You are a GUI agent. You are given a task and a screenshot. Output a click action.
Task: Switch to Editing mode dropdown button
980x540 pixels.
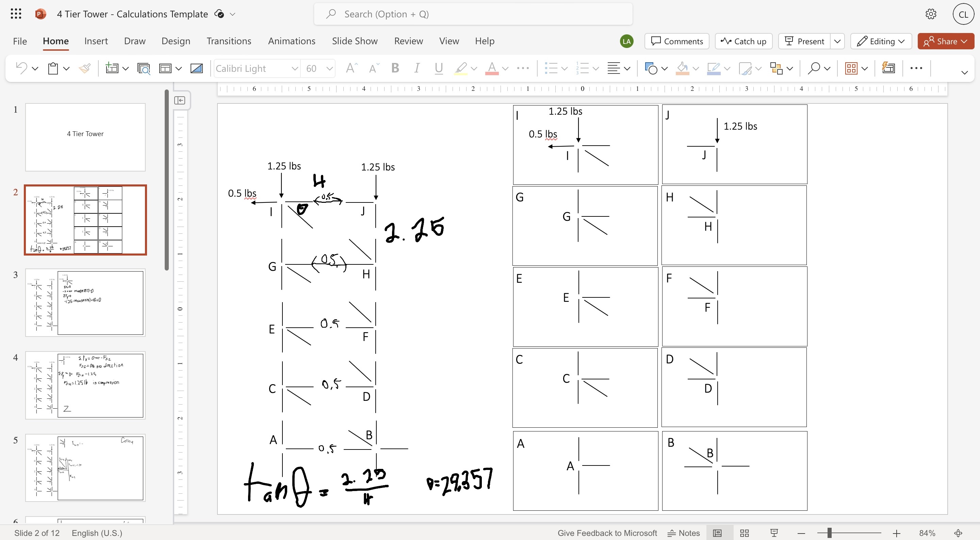tap(881, 41)
